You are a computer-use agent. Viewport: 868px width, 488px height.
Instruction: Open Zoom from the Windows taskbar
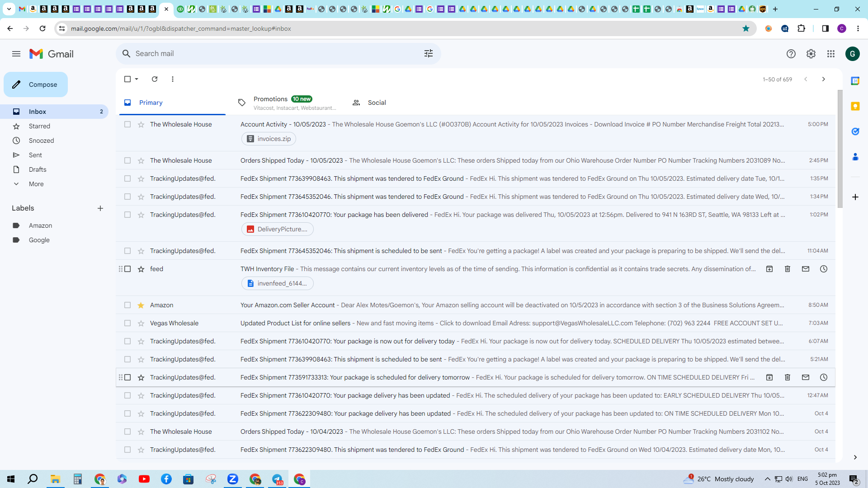(233, 479)
